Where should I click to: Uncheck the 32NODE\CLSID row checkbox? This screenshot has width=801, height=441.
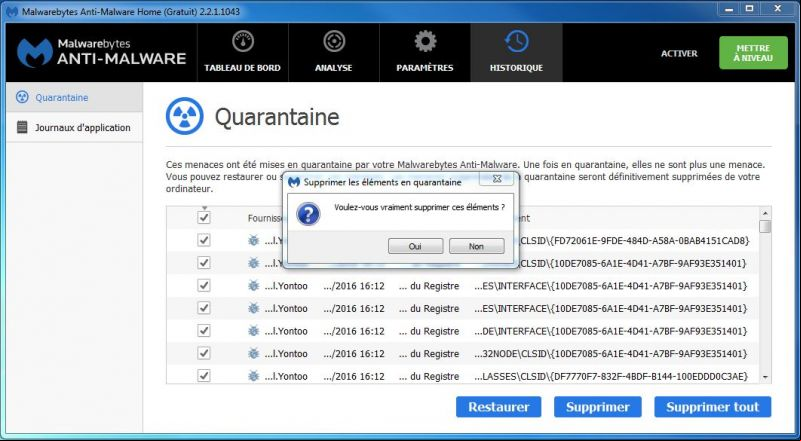pos(204,353)
